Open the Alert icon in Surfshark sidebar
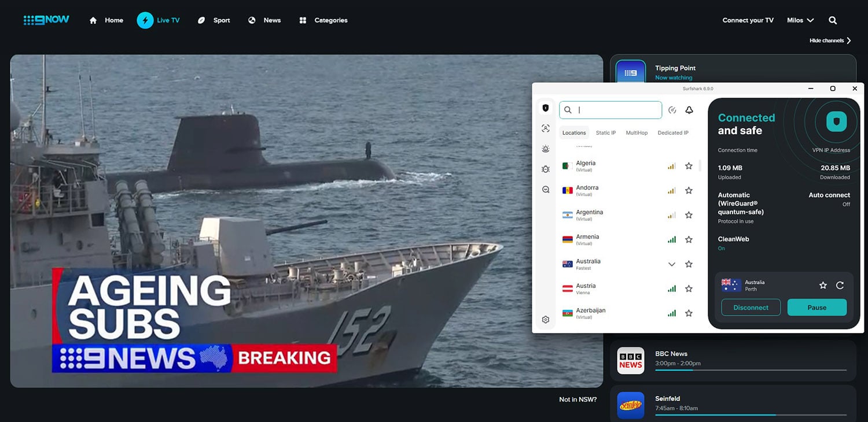 click(545, 149)
